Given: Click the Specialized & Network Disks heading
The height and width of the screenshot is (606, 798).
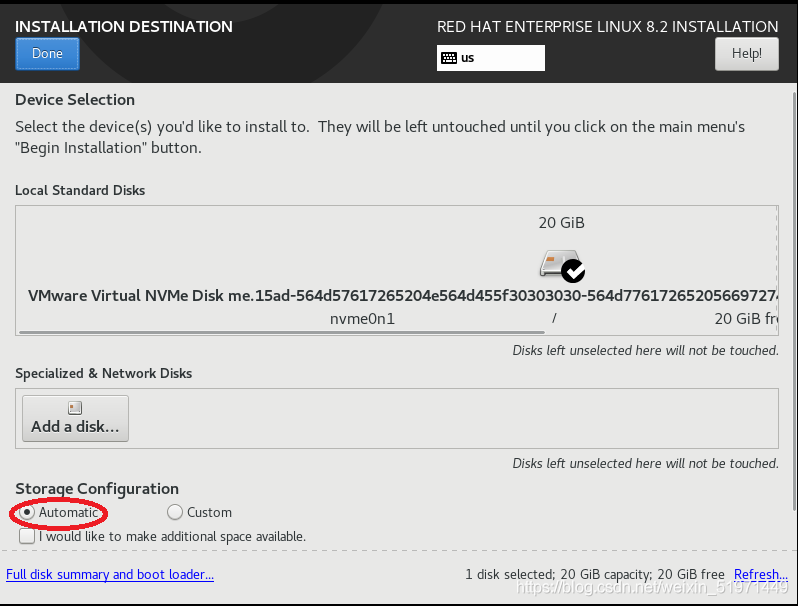Looking at the screenshot, I should (103, 373).
